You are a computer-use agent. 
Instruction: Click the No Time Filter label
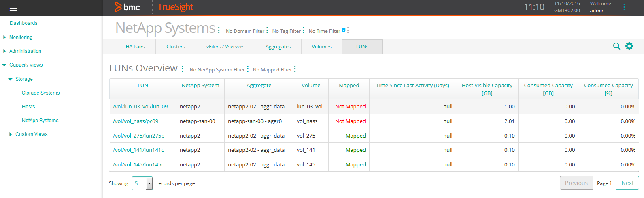pos(324,31)
